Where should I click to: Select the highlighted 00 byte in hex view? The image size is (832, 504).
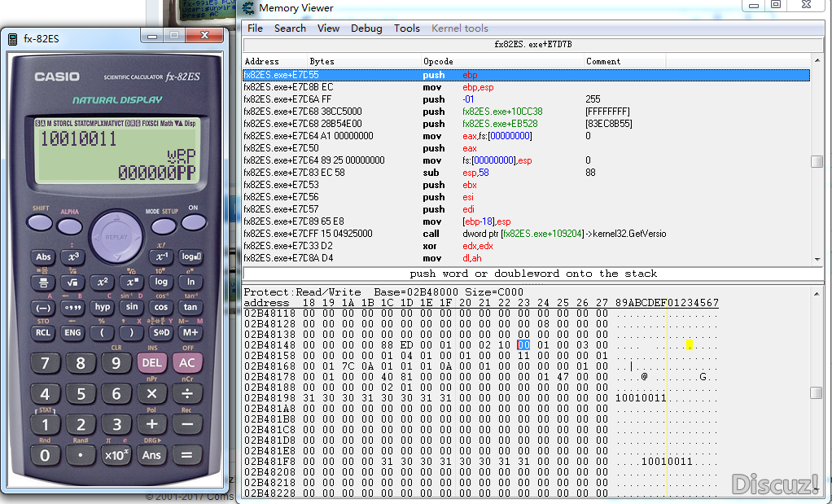(523, 345)
